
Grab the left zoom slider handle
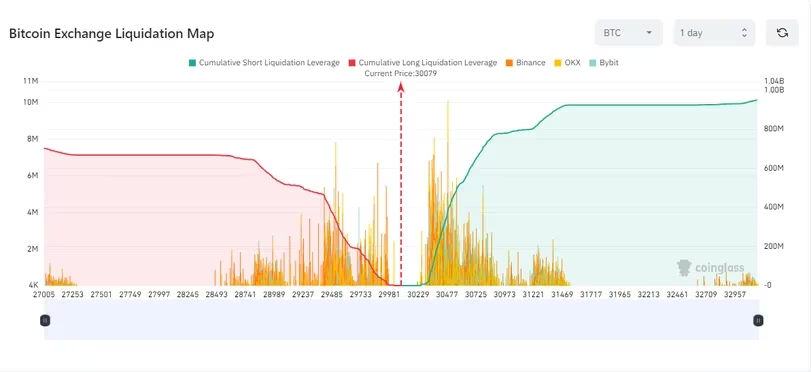[45, 320]
